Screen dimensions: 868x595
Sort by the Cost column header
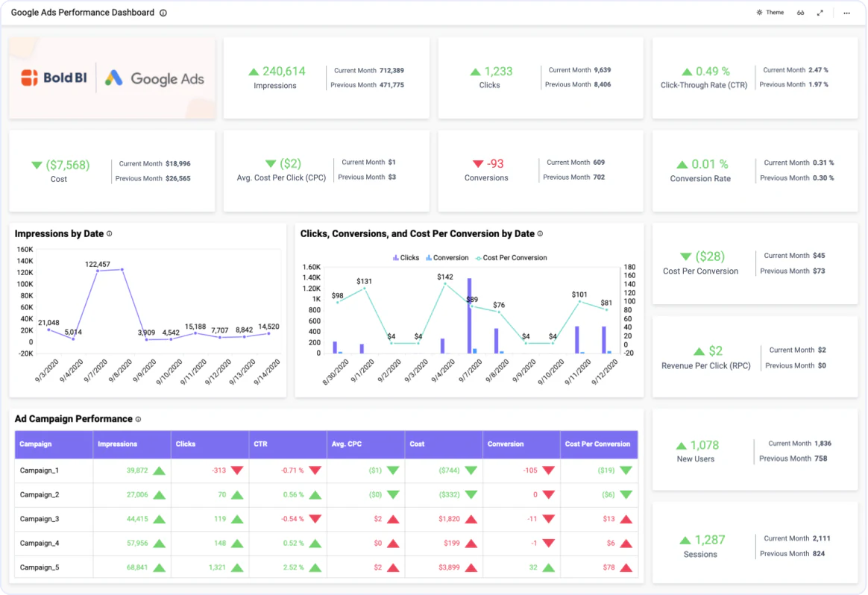pos(444,444)
